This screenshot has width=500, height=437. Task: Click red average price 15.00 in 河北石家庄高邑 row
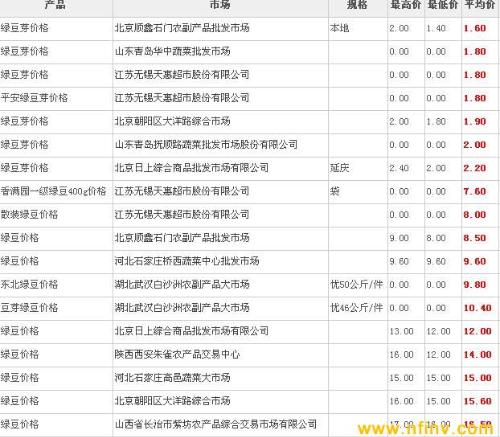click(x=477, y=378)
